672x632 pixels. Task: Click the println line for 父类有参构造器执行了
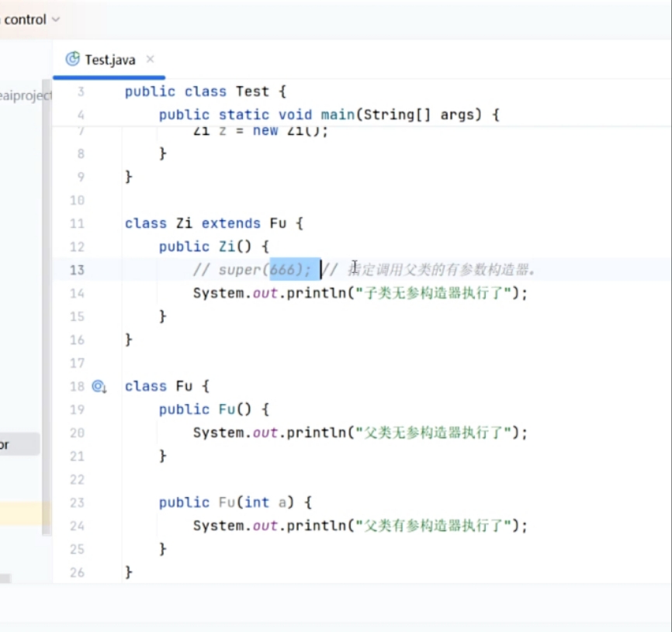(x=360, y=526)
